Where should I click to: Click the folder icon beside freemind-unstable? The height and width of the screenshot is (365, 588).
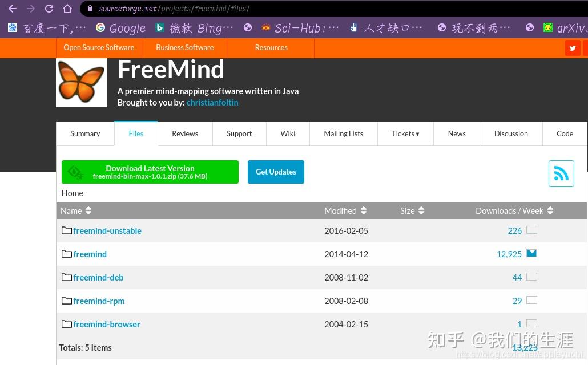pos(67,230)
